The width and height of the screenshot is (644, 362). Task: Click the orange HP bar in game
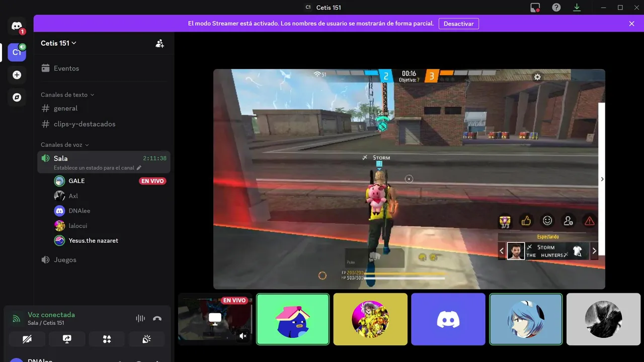[x=405, y=274]
